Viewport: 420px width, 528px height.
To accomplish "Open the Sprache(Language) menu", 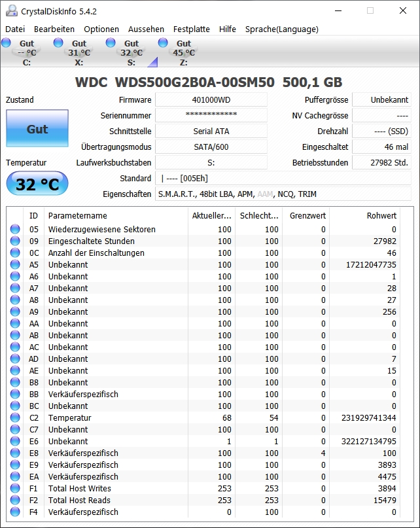I will click(x=282, y=29).
